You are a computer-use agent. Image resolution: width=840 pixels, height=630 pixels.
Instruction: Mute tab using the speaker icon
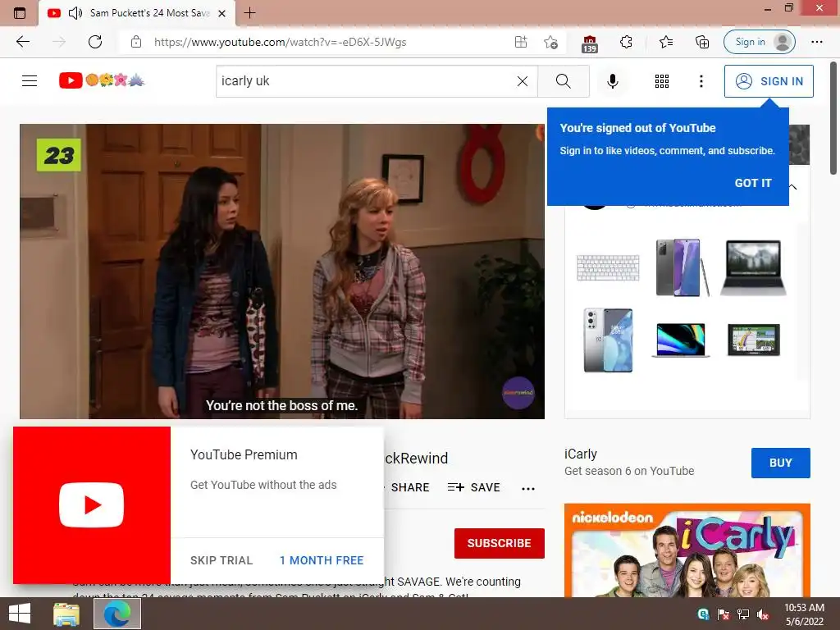pyautogui.click(x=75, y=13)
